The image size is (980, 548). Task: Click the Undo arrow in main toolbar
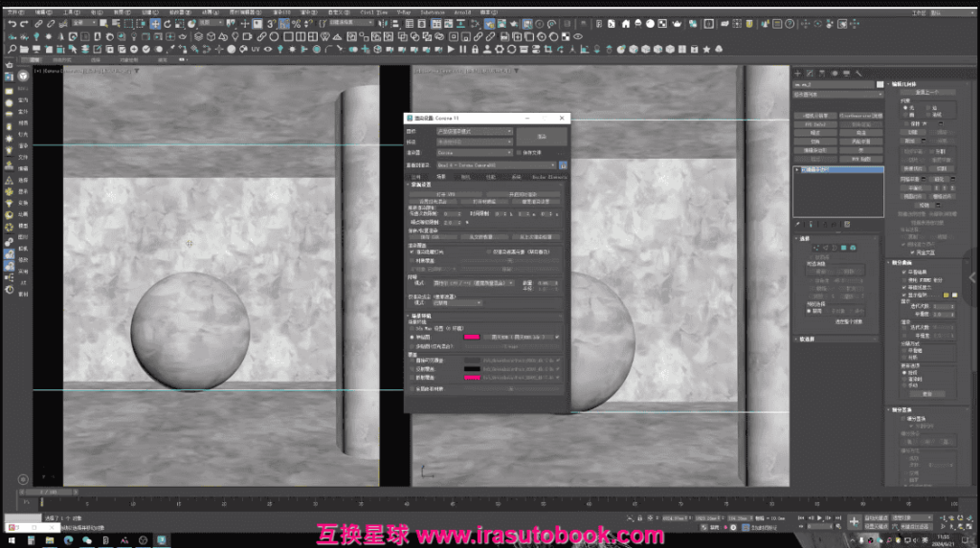click(x=11, y=23)
